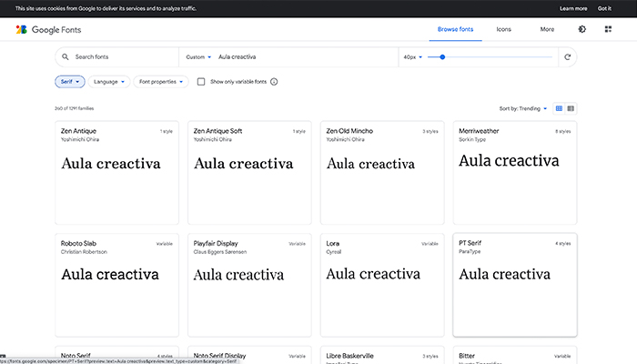
Task: Open the Serif category dropdown
Action: tap(70, 82)
